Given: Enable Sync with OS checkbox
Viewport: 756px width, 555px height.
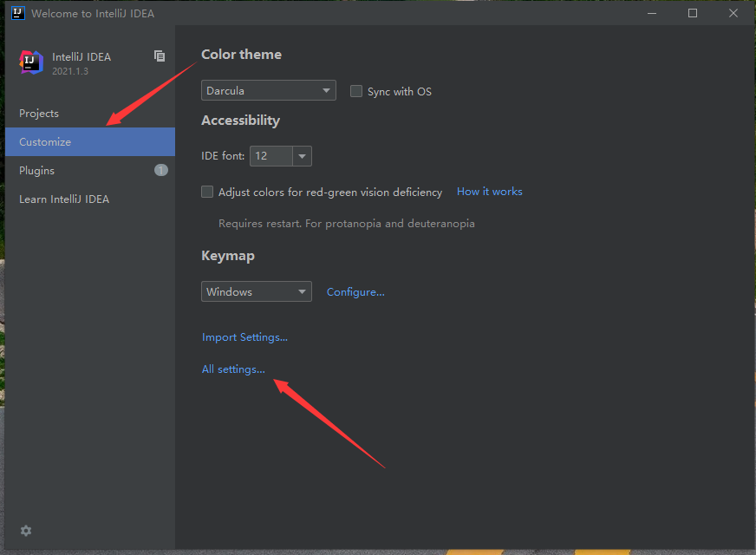Looking at the screenshot, I should pos(356,91).
